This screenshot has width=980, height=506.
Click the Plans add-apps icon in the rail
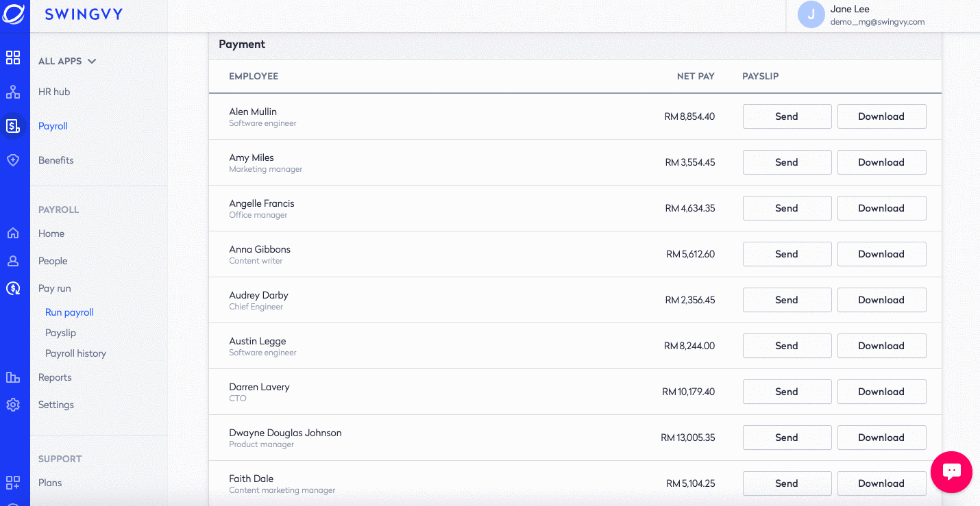pyautogui.click(x=13, y=483)
